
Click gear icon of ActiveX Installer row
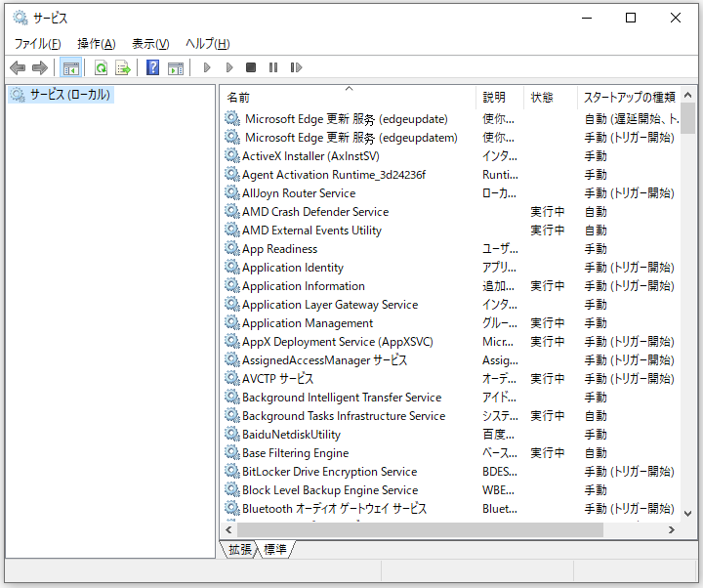click(231, 155)
